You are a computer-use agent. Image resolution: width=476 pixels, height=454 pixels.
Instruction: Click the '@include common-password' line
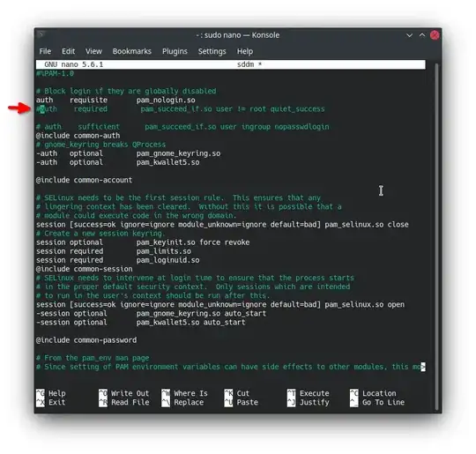tap(86, 340)
